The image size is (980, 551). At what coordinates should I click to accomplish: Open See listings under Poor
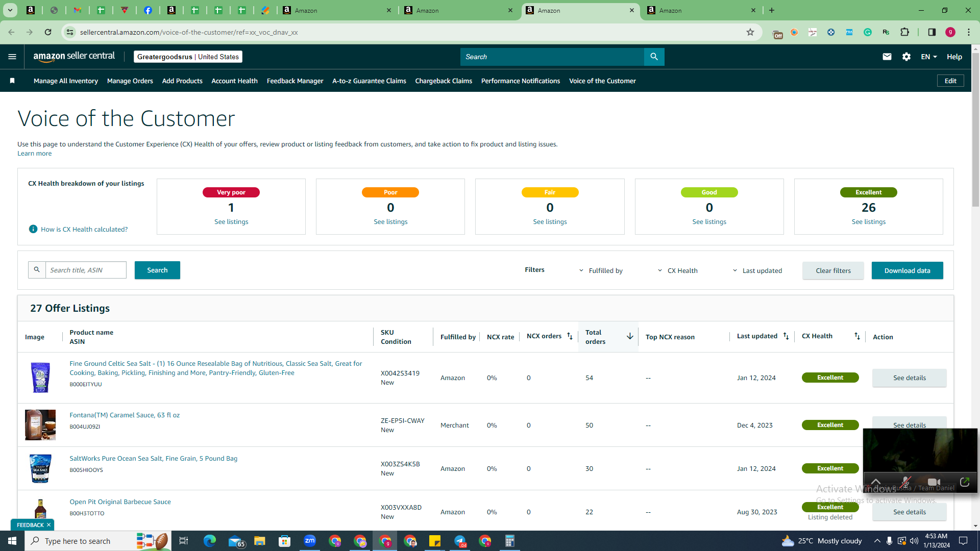390,221
